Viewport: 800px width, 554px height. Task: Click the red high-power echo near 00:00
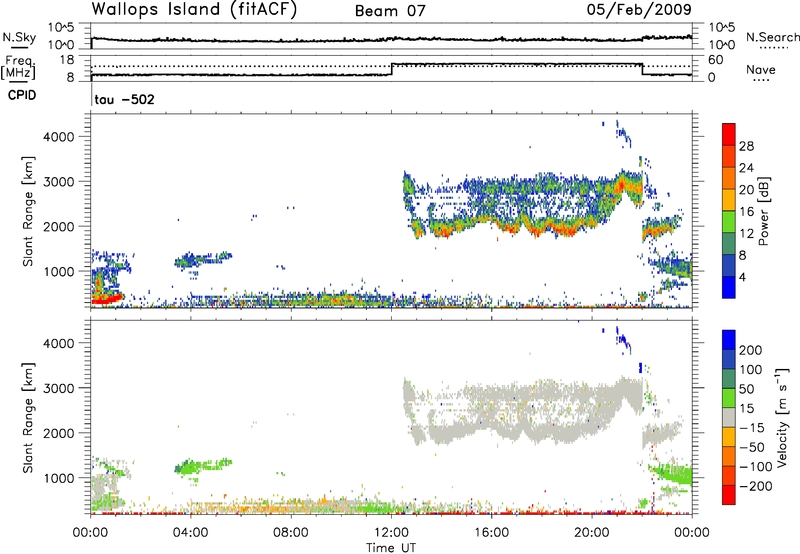pos(107,299)
